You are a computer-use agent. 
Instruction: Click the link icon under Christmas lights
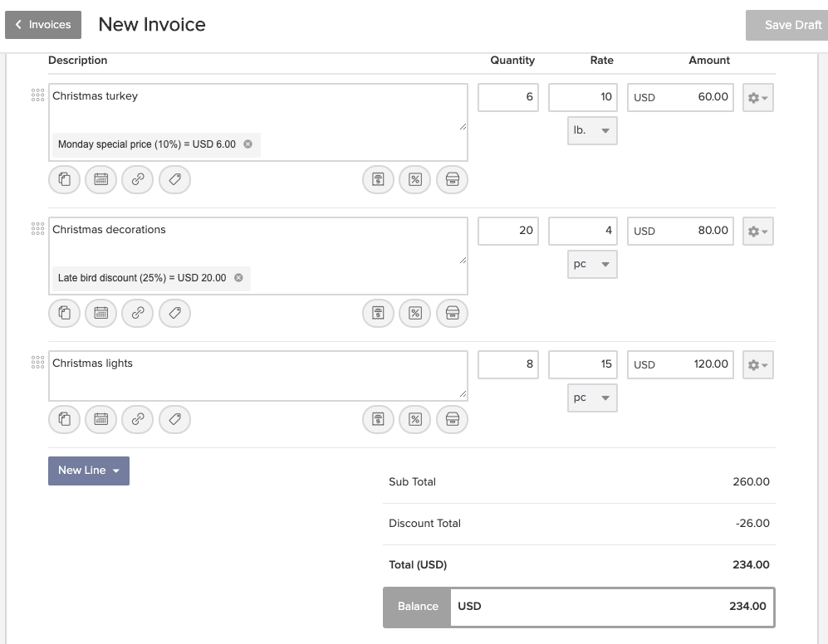(x=138, y=420)
